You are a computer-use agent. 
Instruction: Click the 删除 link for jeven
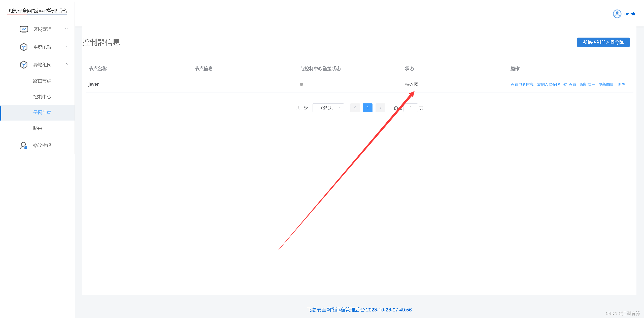tap(621, 84)
